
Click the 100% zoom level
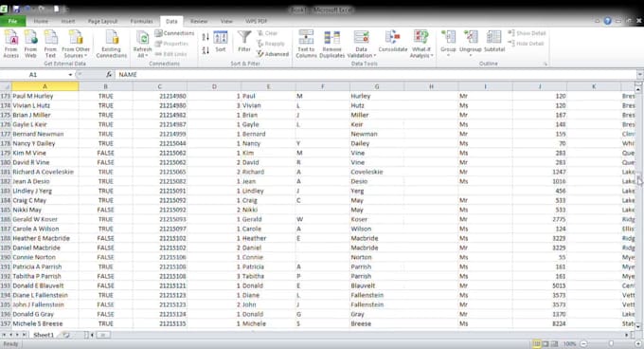(x=570, y=343)
